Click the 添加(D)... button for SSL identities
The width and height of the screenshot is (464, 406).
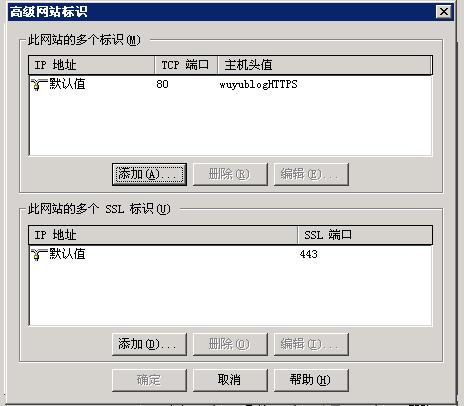(149, 344)
